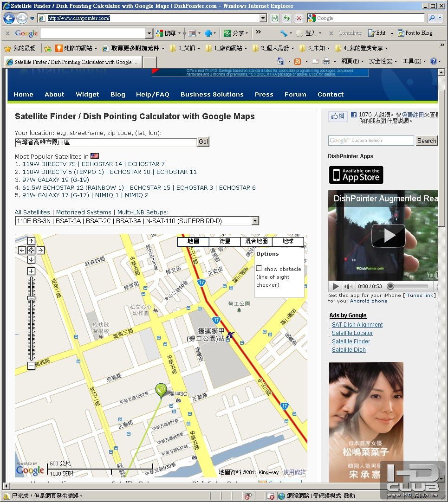Click the Google toolbar wrench settings icon

click(283, 33)
